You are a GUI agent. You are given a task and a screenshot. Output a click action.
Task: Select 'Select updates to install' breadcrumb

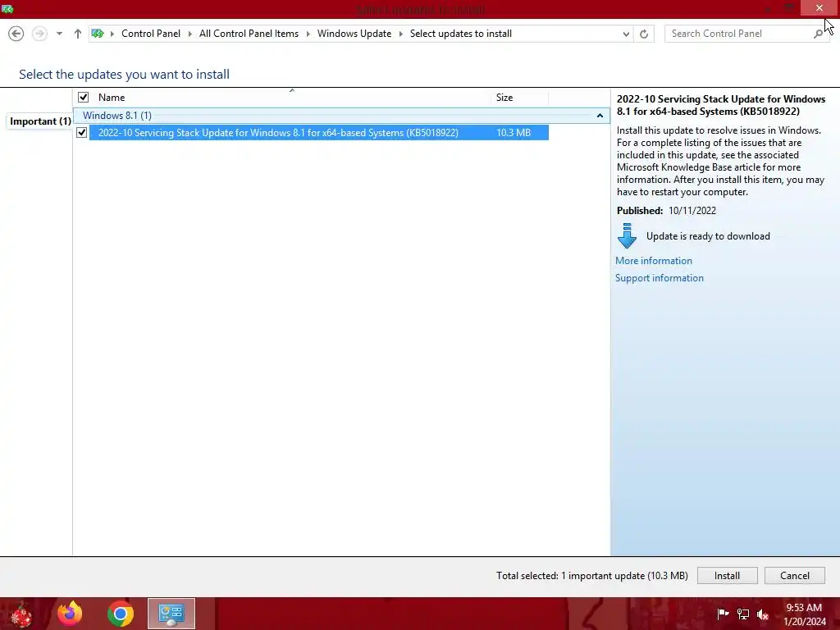tap(461, 34)
